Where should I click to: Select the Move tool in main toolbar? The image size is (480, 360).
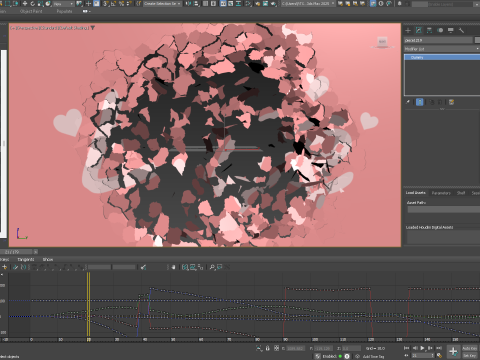(24, 4)
